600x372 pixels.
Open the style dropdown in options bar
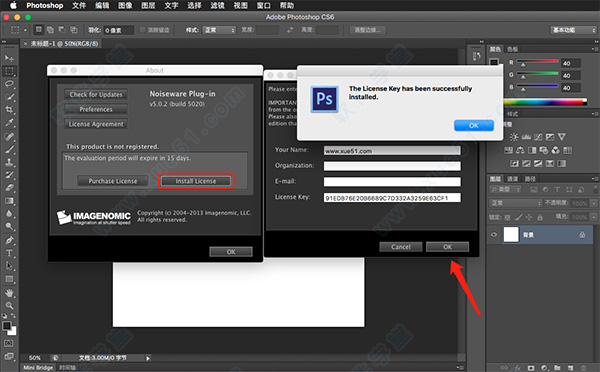coord(219,30)
